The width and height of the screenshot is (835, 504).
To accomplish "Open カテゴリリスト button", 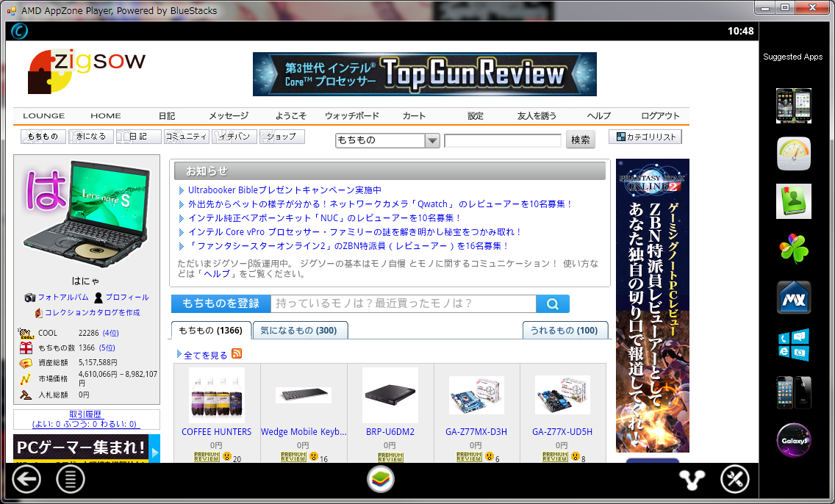I will [x=645, y=137].
